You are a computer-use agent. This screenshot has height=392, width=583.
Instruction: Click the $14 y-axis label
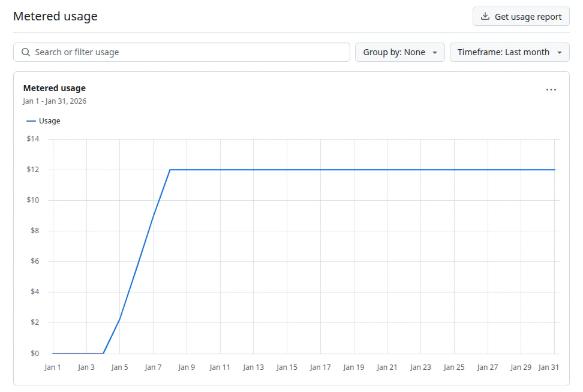(33, 139)
